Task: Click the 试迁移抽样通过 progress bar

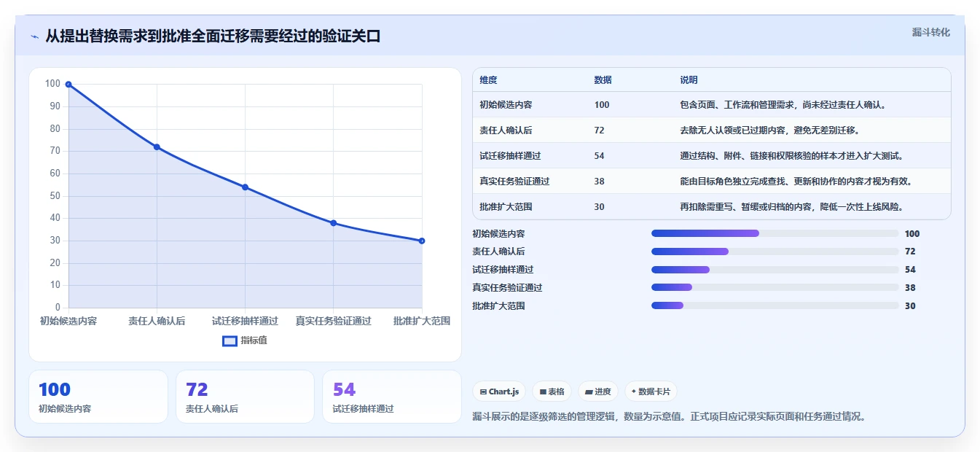Action: (x=775, y=270)
